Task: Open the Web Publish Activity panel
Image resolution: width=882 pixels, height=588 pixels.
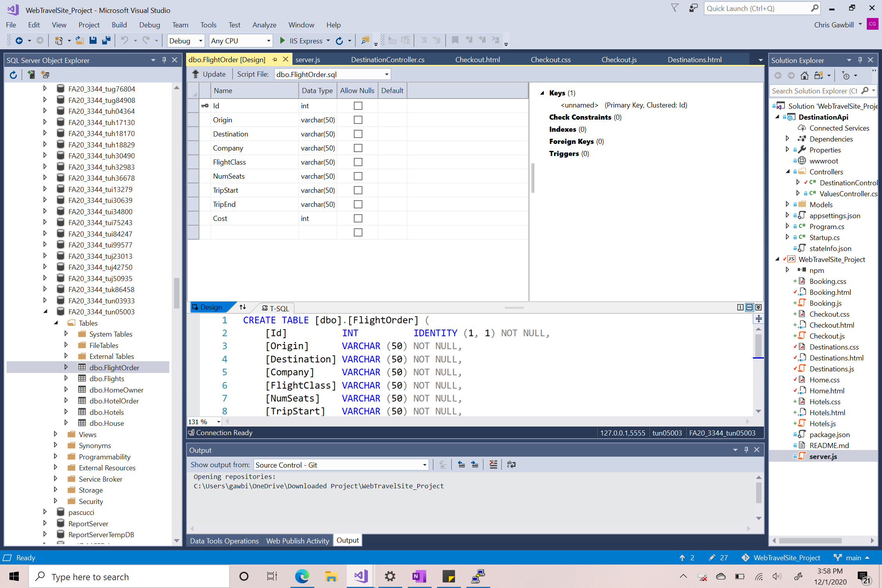Action: [x=298, y=541]
